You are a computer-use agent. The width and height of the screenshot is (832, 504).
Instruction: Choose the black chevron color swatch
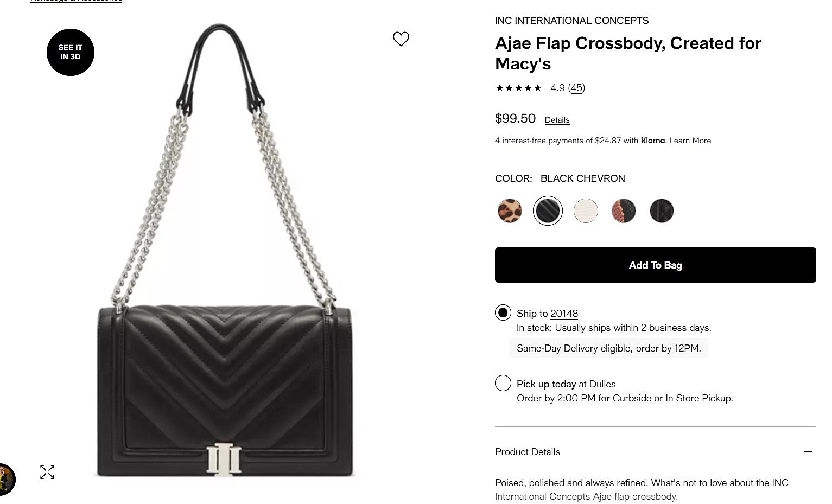click(548, 211)
